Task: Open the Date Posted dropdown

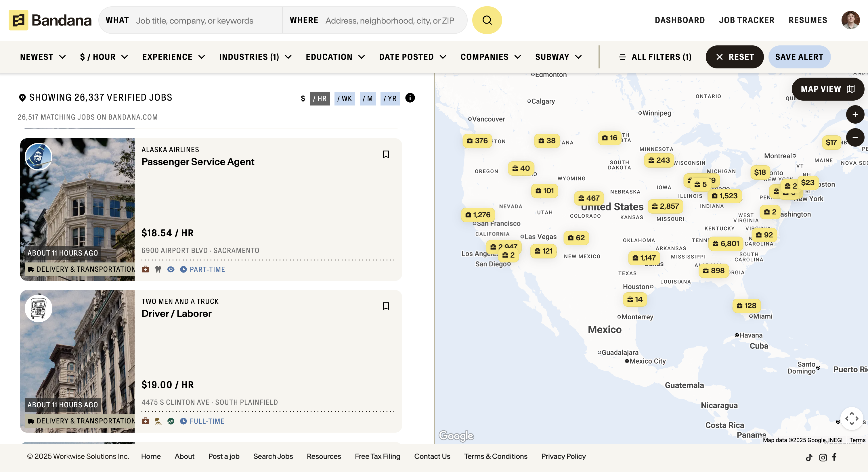Action: pyautogui.click(x=412, y=57)
